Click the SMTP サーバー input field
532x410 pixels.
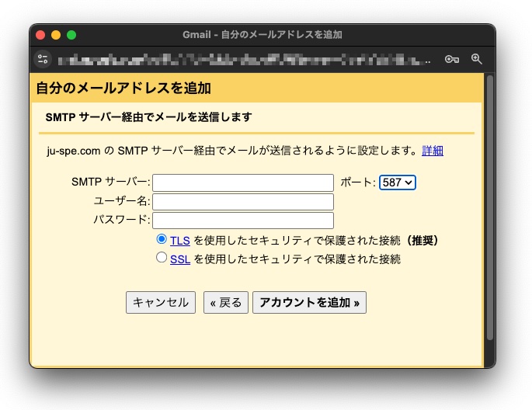[243, 182]
